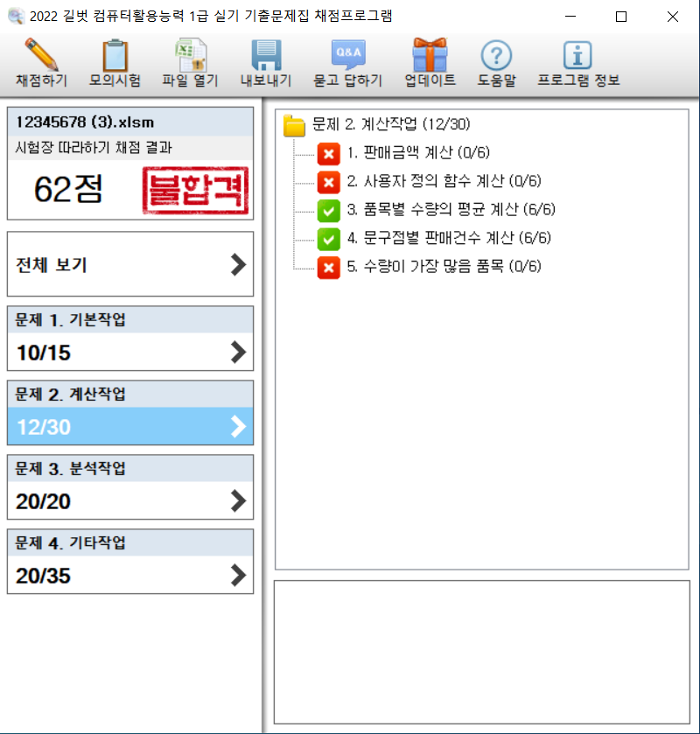
Task: Open 도움말 question mark icon
Action: pyautogui.click(x=496, y=55)
